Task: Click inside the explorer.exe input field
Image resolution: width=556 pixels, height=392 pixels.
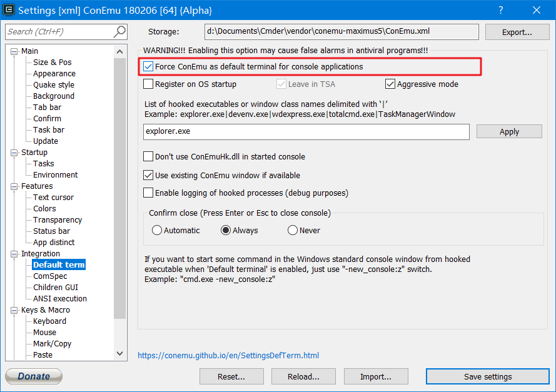Action: (305, 132)
